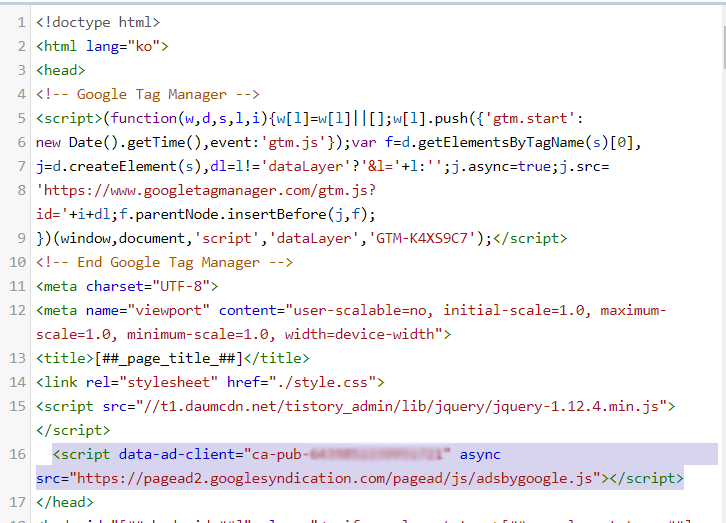
Task: Click the closing head tag
Action: [x=65, y=504]
